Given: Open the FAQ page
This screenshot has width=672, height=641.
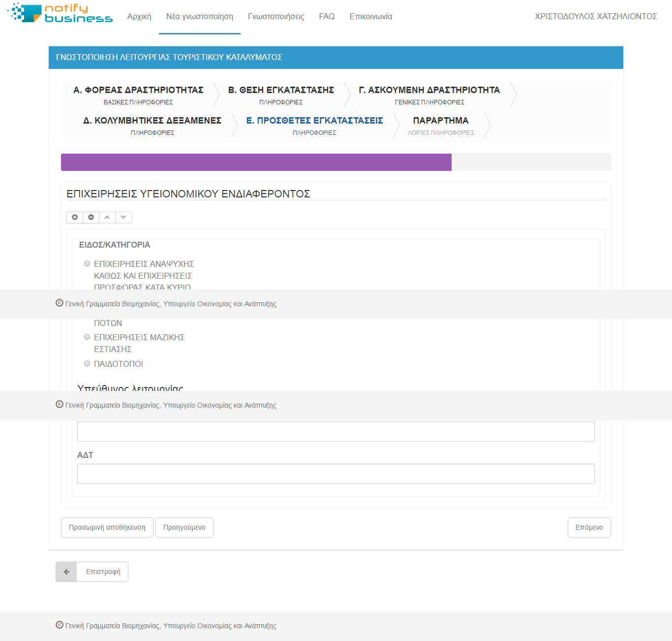Looking at the screenshot, I should [x=327, y=16].
